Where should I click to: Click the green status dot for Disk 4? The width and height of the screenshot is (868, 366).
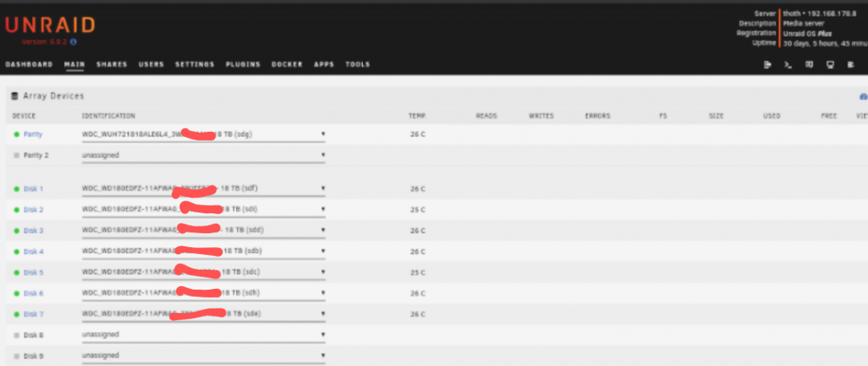(16, 252)
